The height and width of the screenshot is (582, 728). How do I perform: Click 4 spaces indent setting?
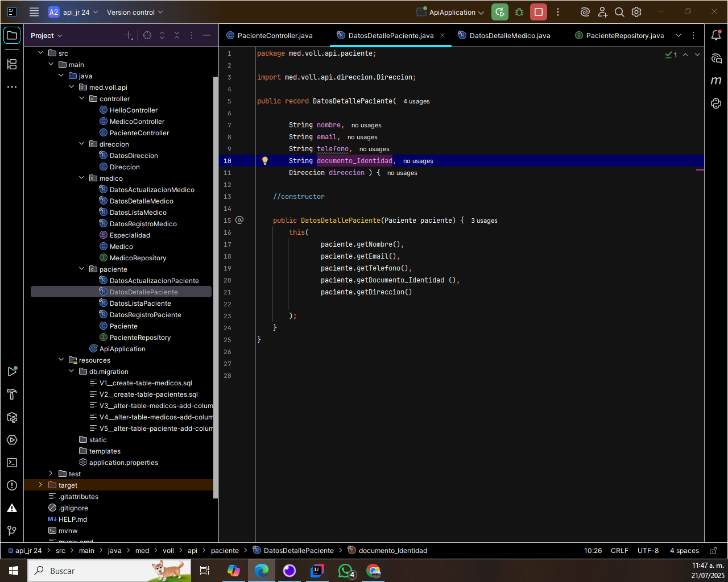click(x=684, y=551)
